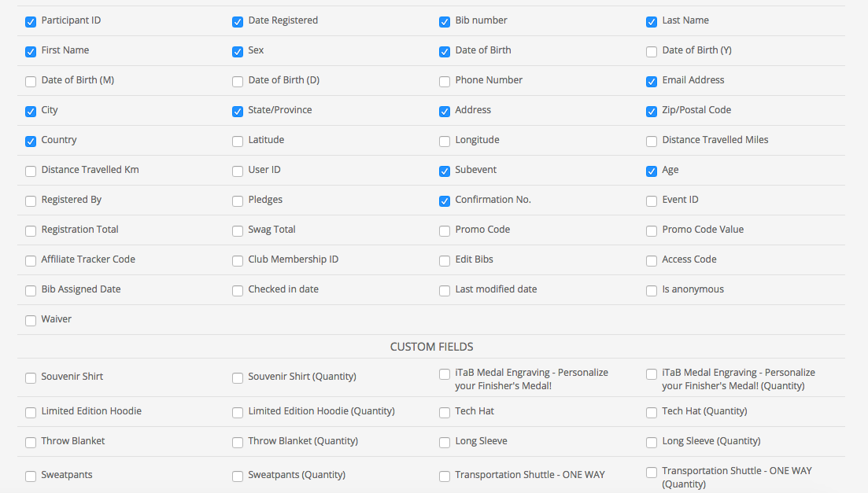Disable the Bib number checkbox
The image size is (868, 493).
coord(445,22)
